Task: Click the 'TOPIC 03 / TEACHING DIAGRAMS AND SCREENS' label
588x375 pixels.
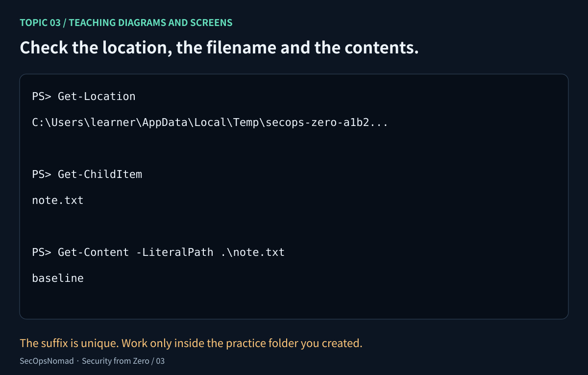Action: [x=126, y=23]
